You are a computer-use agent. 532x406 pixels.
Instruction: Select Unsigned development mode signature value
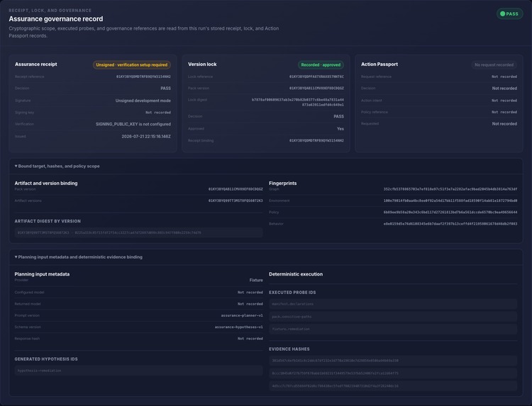(x=143, y=101)
